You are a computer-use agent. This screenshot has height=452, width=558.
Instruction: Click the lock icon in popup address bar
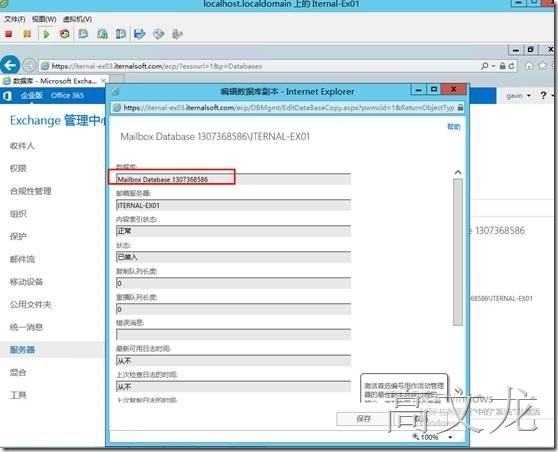tap(460, 107)
